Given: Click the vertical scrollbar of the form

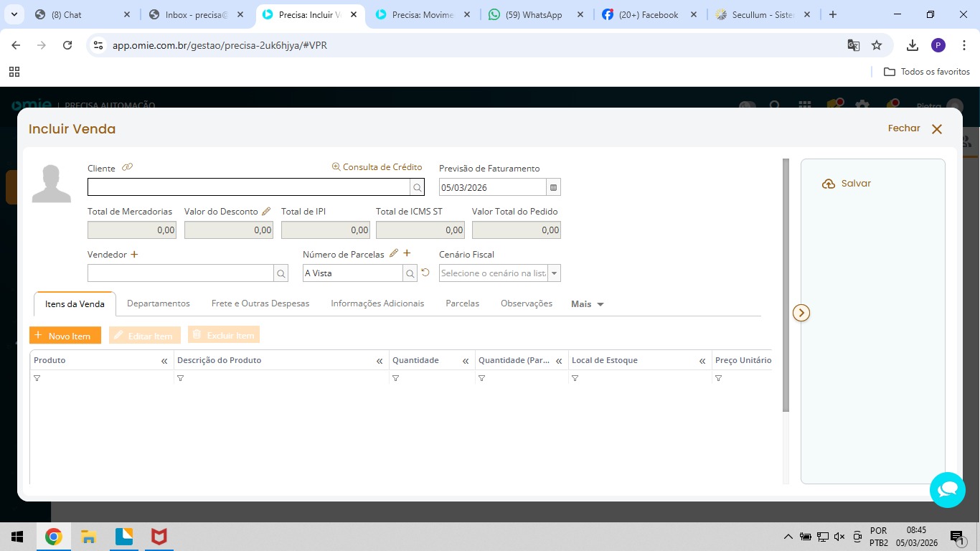Looking at the screenshot, I should point(786,287).
